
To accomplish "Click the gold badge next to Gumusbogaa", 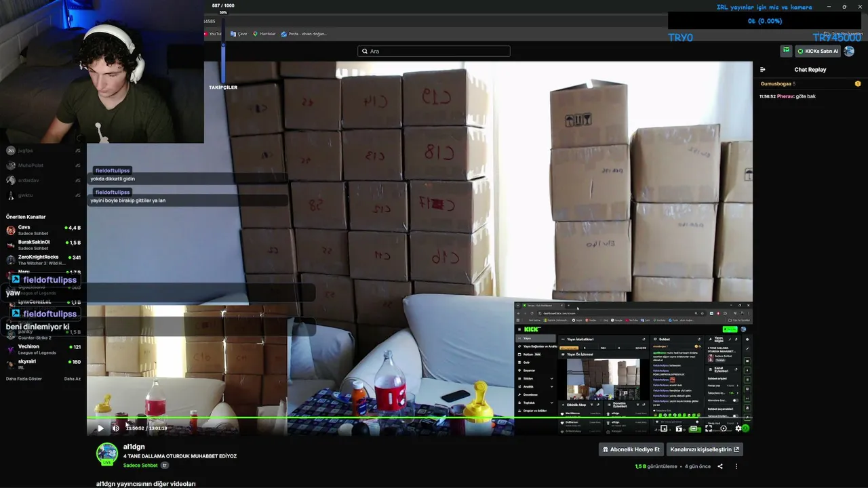I will pyautogui.click(x=858, y=83).
